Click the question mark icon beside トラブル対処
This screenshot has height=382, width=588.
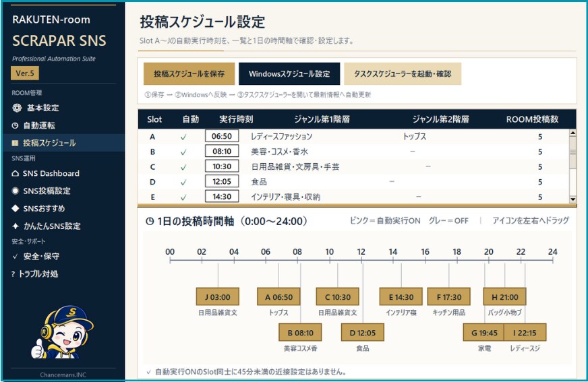click(x=13, y=274)
